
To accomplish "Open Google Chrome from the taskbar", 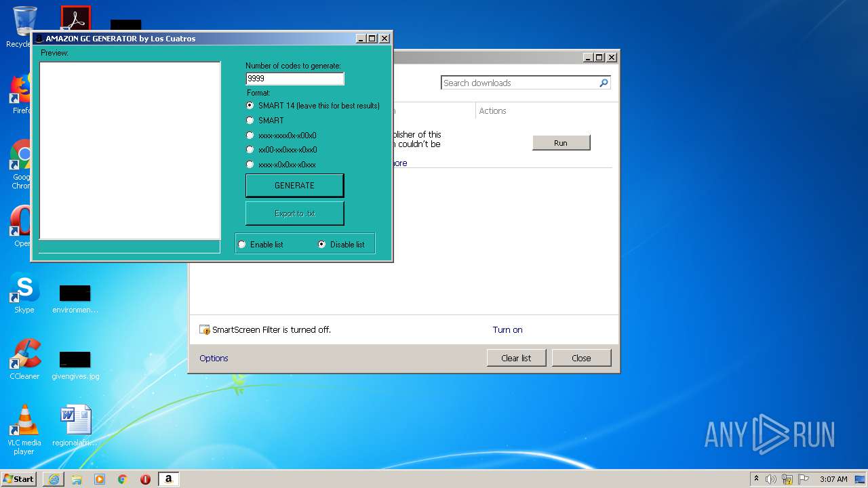I will tap(123, 479).
